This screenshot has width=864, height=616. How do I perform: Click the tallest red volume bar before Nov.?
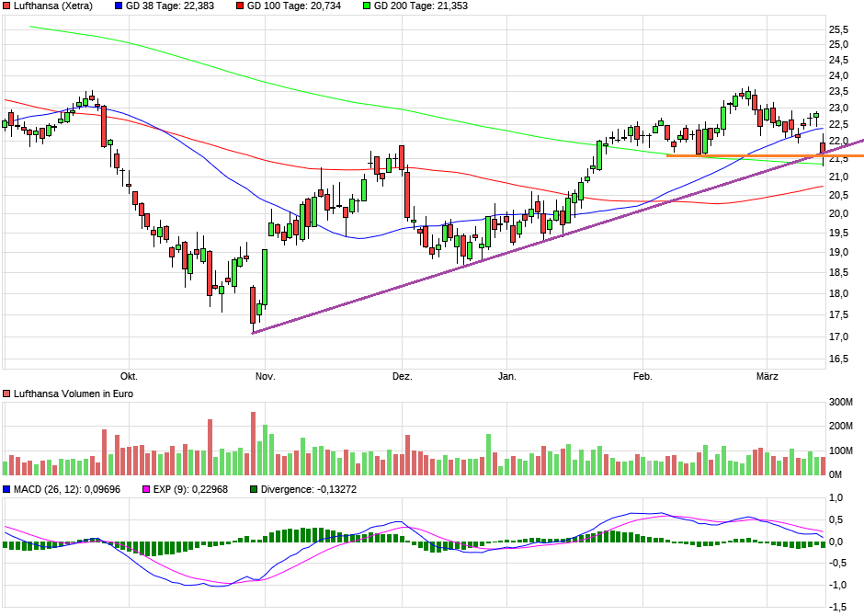(254, 443)
